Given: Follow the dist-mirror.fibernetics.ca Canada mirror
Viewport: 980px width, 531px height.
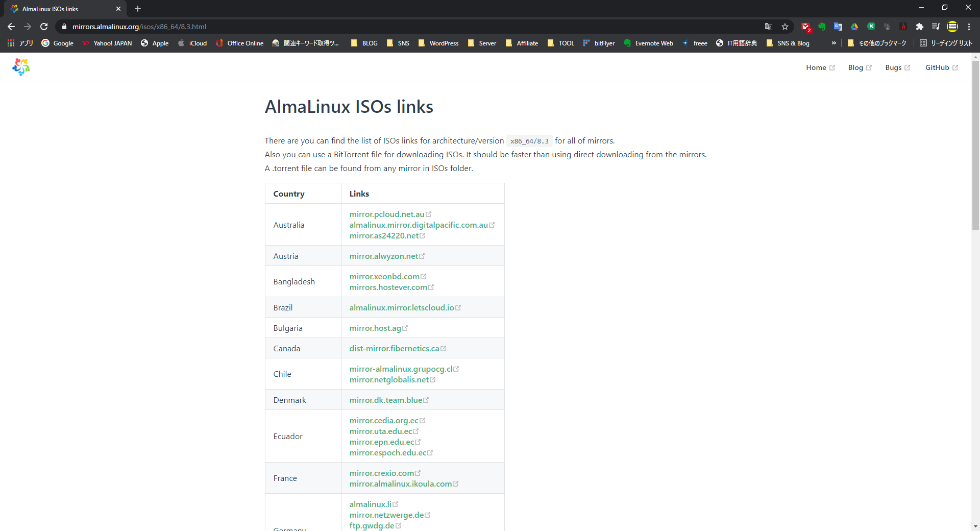Looking at the screenshot, I should pos(394,349).
